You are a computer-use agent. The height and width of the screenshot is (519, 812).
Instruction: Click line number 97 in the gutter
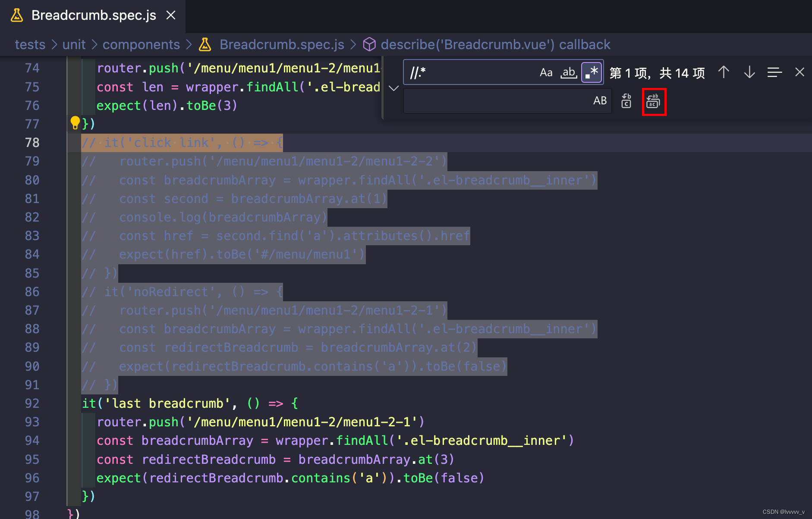click(x=32, y=497)
